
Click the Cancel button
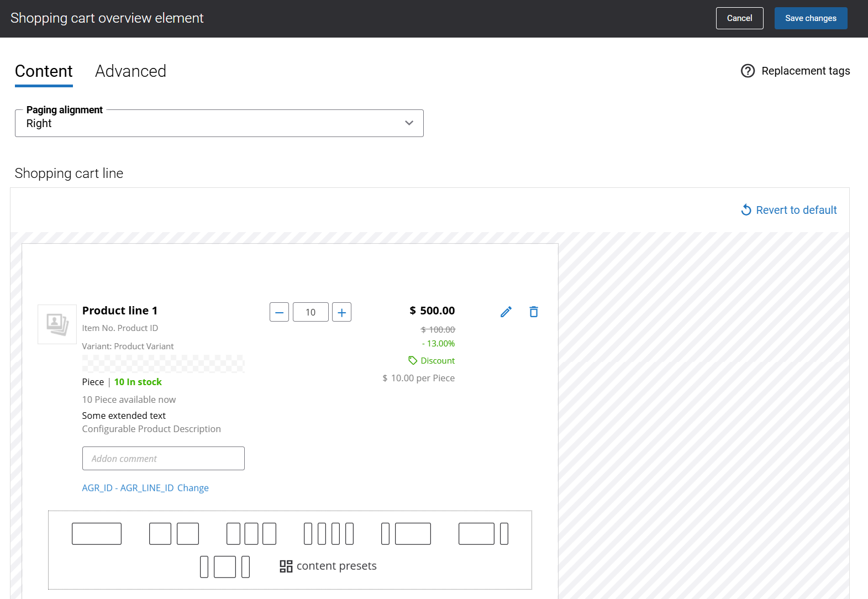tap(739, 18)
